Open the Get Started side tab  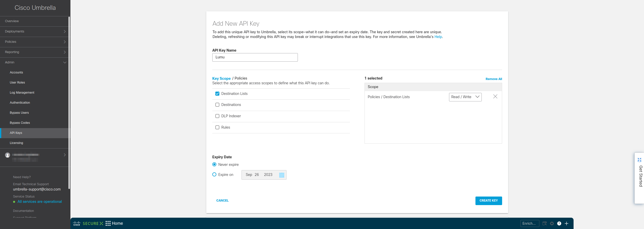coord(640,176)
